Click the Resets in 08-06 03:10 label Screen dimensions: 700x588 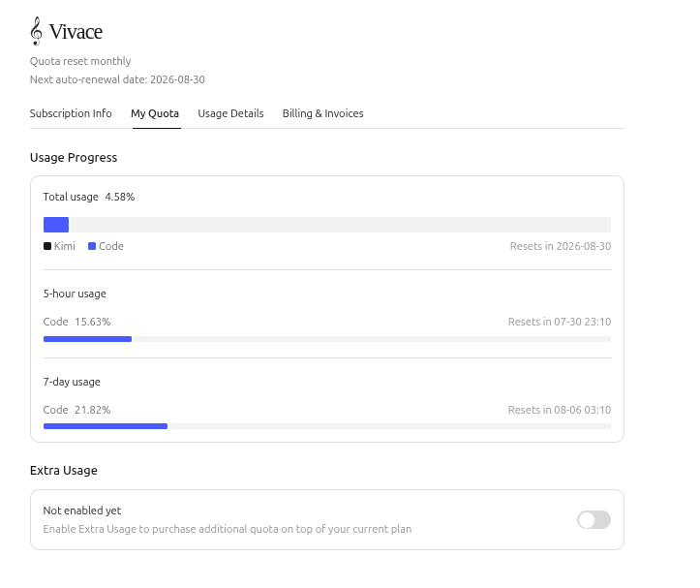pyautogui.click(x=560, y=410)
